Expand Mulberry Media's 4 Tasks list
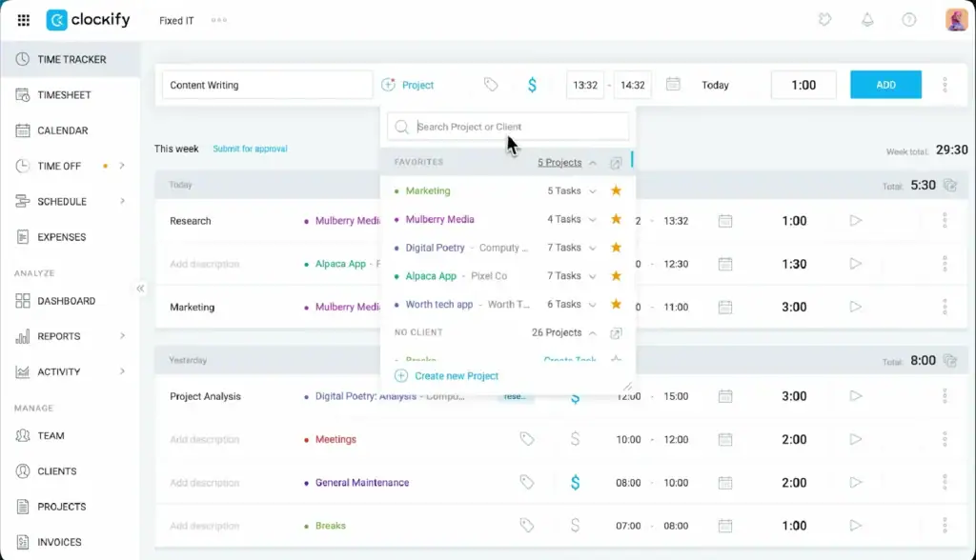Screen dimensions: 976x560 (x=593, y=220)
